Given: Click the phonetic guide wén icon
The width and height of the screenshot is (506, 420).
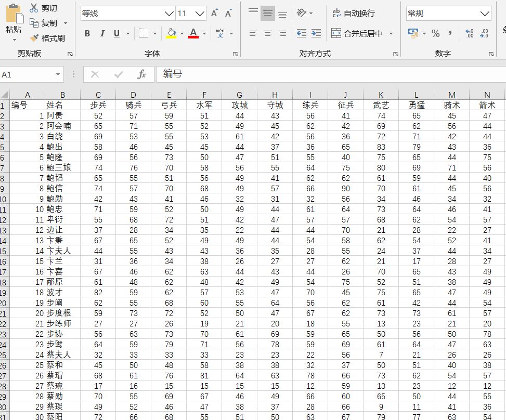Looking at the screenshot, I should click(220, 33).
